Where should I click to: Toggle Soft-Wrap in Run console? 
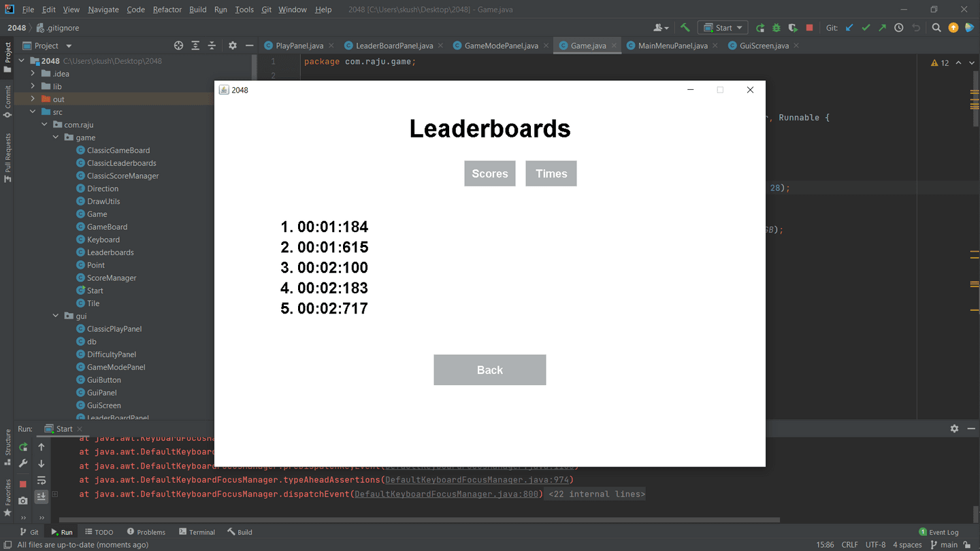[x=42, y=480]
